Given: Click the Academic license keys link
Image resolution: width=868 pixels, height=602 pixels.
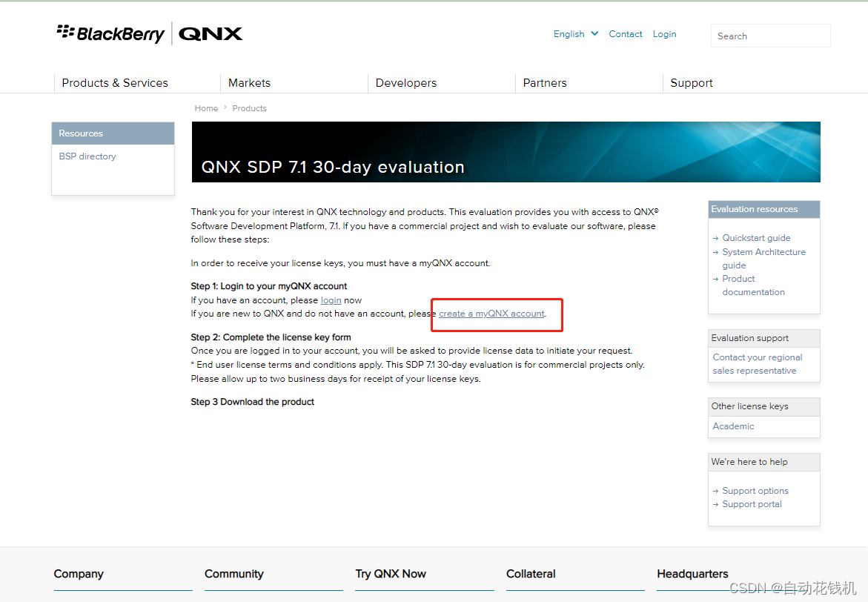Looking at the screenshot, I should (733, 426).
